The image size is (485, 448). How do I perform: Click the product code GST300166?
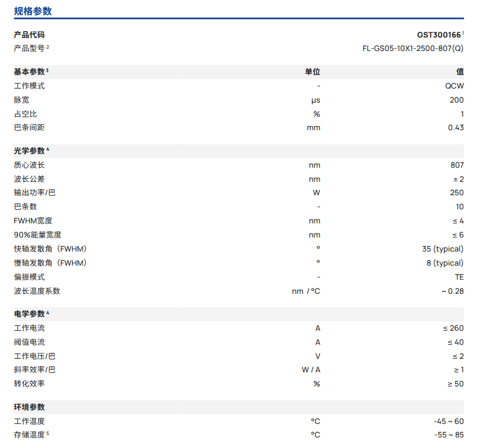(439, 35)
